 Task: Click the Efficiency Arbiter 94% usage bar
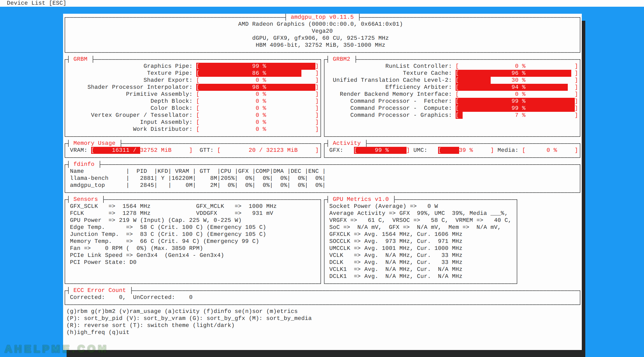coord(517,87)
